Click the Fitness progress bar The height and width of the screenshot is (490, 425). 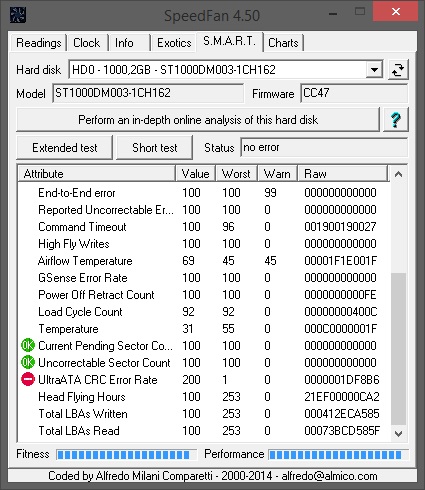126,455
